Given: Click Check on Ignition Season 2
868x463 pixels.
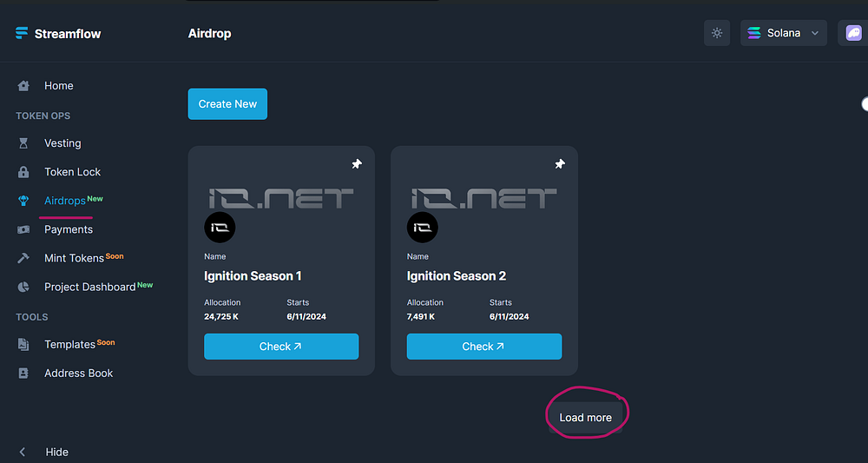Looking at the screenshot, I should coord(484,347).
